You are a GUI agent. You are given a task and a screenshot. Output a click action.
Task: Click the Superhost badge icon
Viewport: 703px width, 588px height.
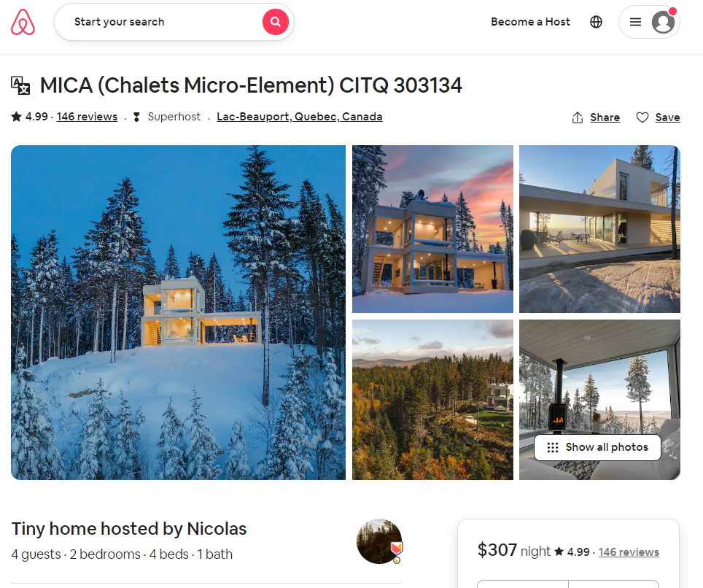(x=137, y=117)
